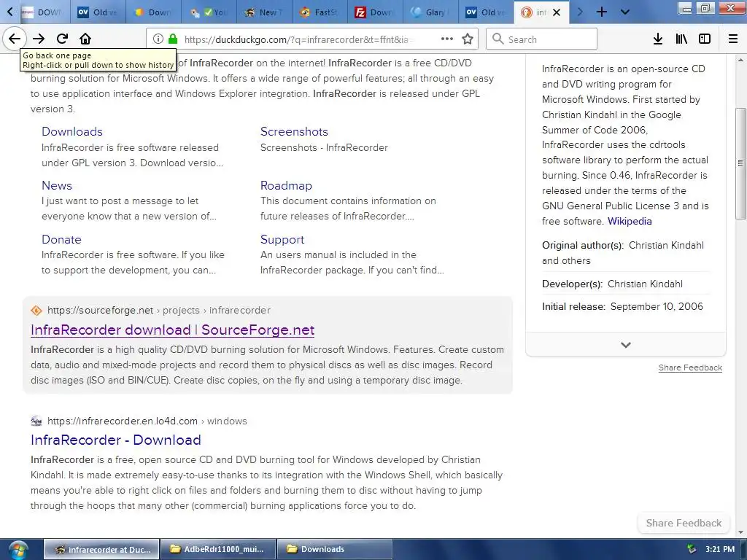The image size is (747, 560).
Task: Open the Library bookshelf icon
Action: 681,39
